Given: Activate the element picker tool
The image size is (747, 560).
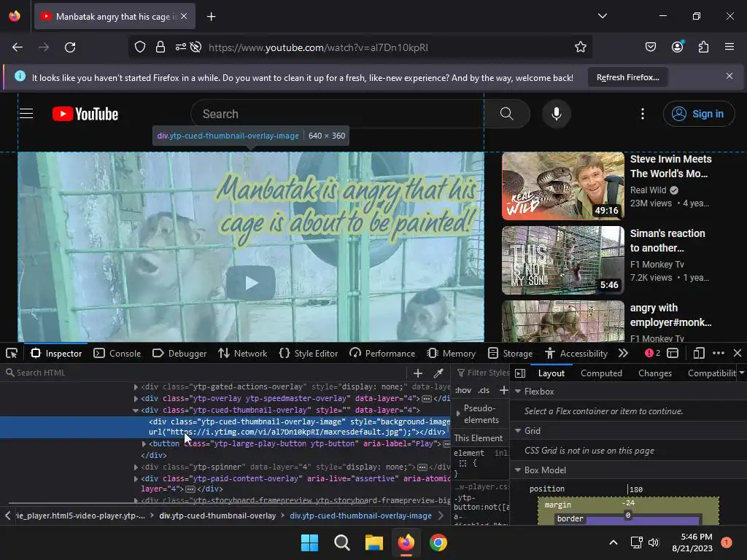Looking at the screenshot, I should 12,354.
